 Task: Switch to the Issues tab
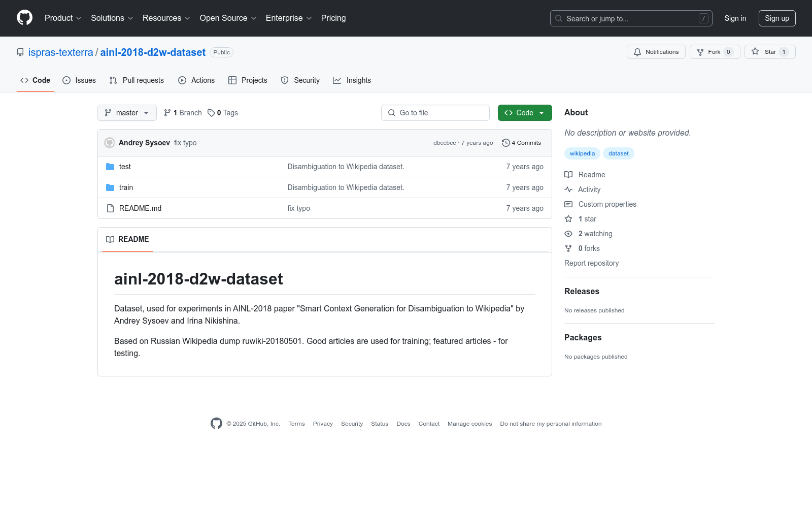[79, 80]
